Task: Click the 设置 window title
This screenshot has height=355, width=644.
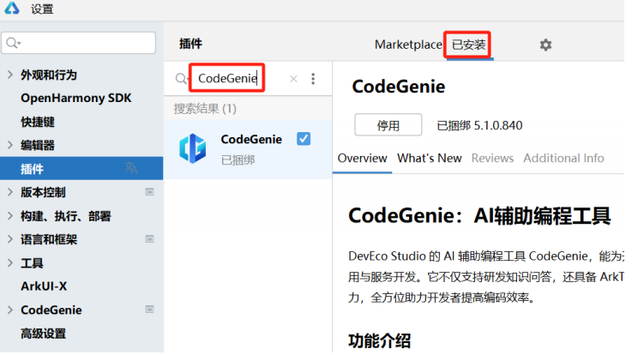Action: click(x=42, y=9)
